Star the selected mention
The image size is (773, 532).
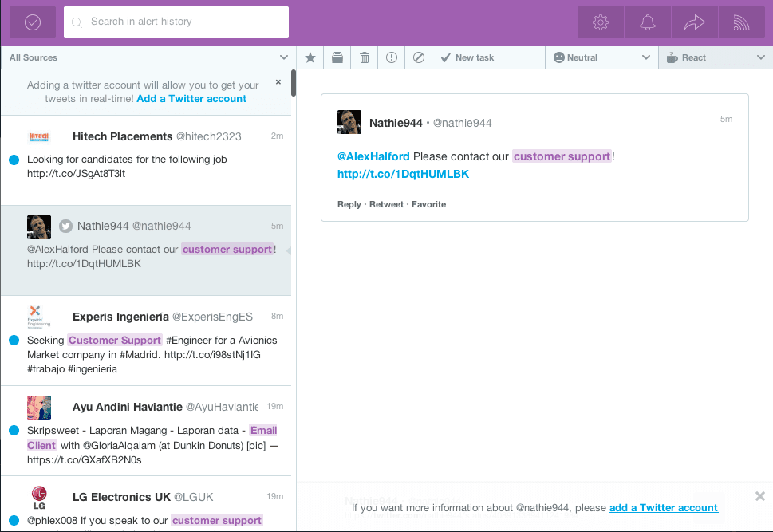[x=310, y=57]
